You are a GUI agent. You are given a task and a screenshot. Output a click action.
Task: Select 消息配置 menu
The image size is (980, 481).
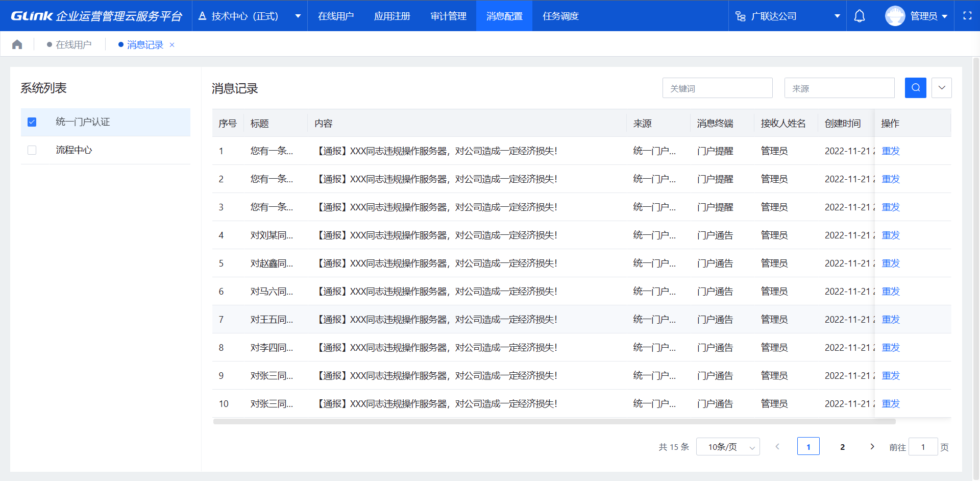(504, 16)
